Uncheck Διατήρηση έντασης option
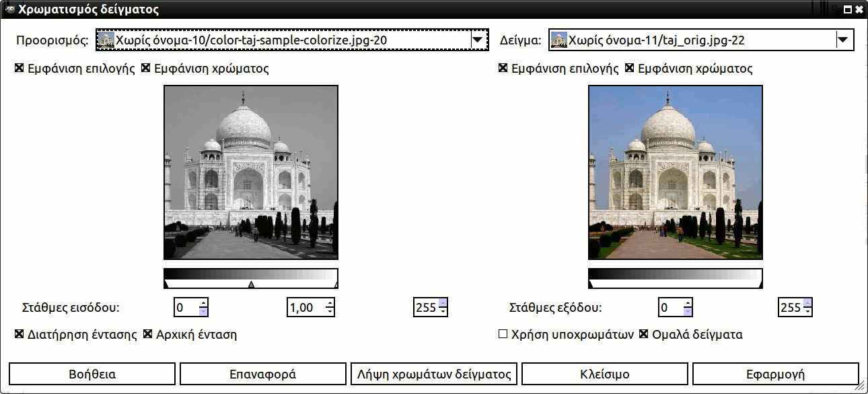The width and height of the screenshot is (868, 394). point(20,334)
